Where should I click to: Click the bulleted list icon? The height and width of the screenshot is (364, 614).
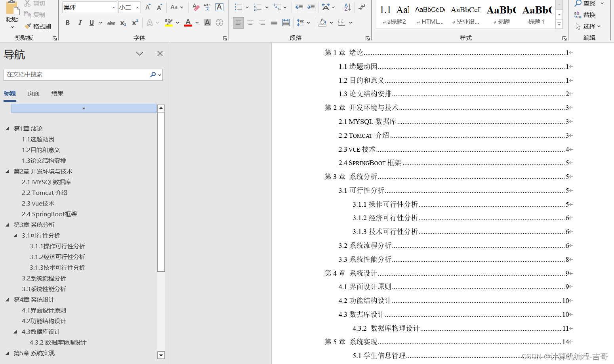click(238, 7)
